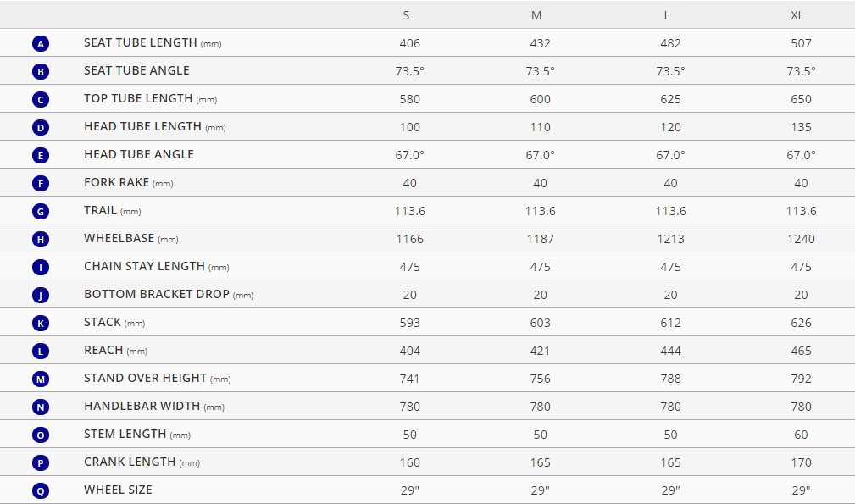The width and height of the screenshot is (855, 504).
Task: Click the D icon beside Head Tube Length
Action: 41,128
